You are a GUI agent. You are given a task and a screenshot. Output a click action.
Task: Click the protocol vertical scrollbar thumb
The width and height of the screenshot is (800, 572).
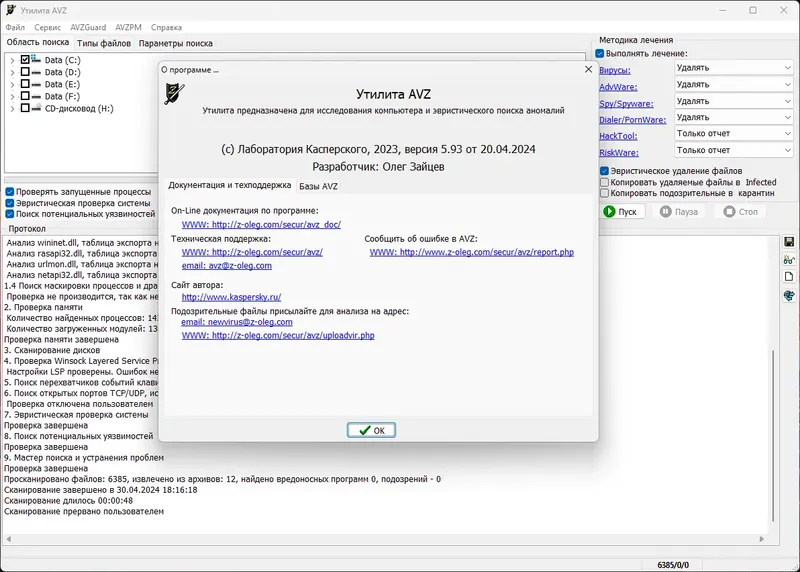point(773,436)
